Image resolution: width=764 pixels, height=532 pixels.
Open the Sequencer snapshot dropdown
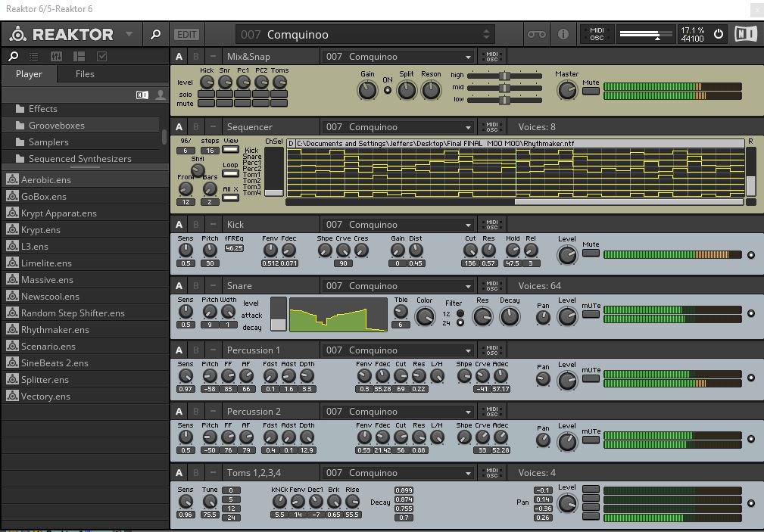pos(398,127)
